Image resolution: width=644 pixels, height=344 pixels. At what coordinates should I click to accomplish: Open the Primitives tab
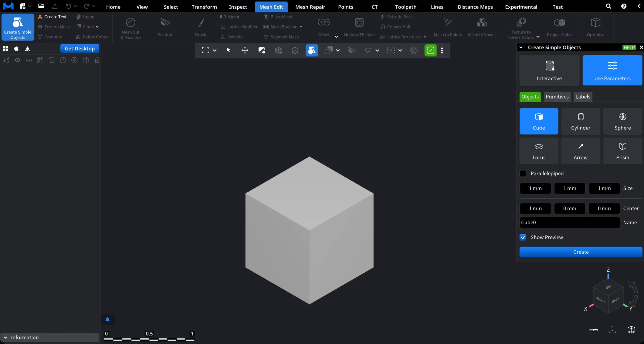(557, 97)
